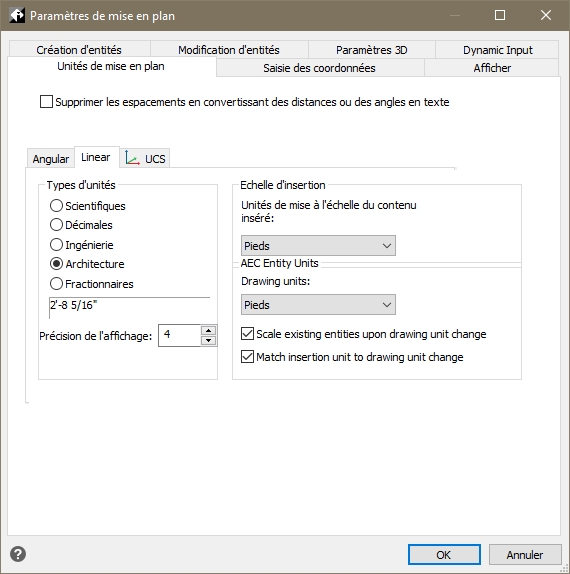
Task: Uncheck Scale existing entities upon drawing unit change
Action: 247,333
